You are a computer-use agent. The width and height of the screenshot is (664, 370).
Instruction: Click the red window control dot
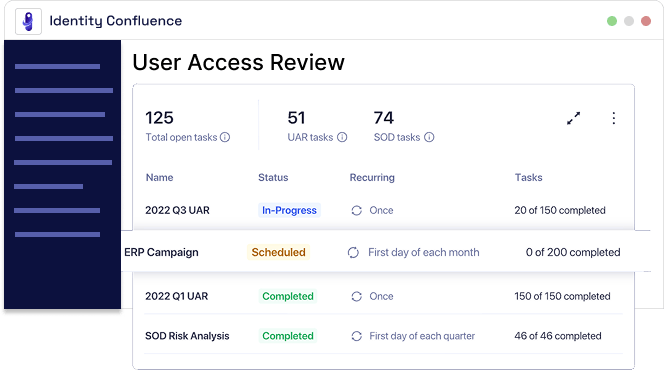646,21
